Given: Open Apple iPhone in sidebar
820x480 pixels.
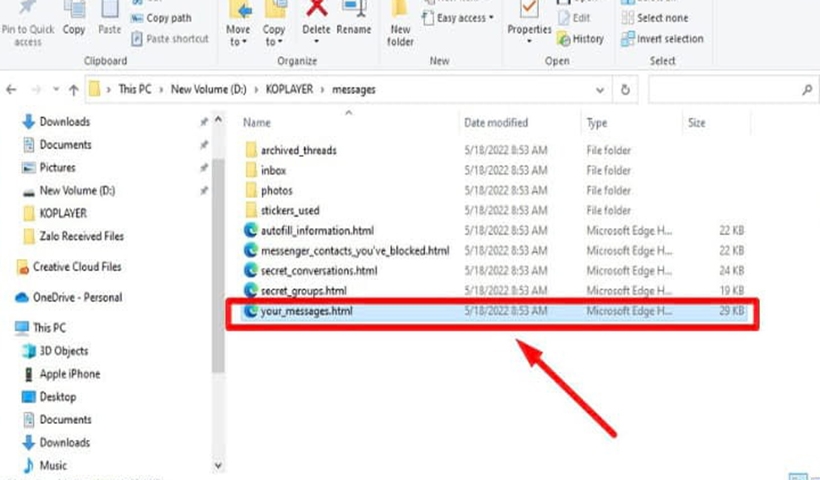Looking at the screenshot, I should [x=70, y=374].
